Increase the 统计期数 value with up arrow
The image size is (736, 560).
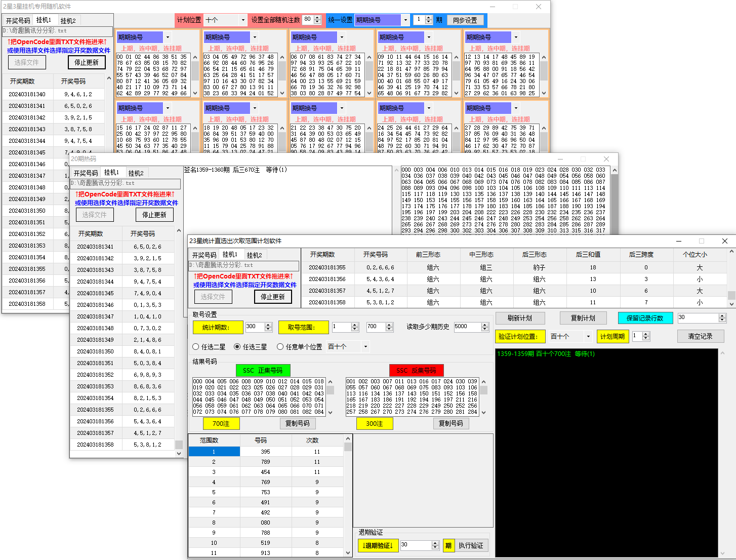coord(268,325)
